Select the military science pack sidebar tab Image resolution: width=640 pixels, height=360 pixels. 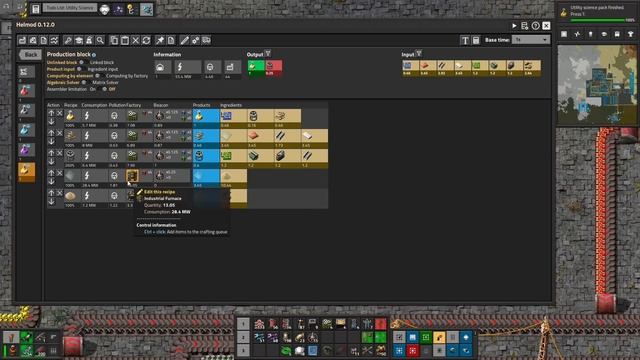pos(26,111)
